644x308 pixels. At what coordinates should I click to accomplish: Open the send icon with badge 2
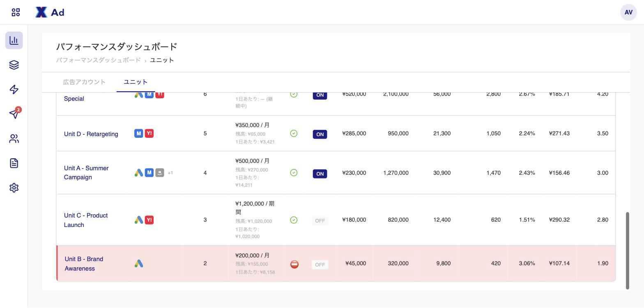click(x=14, y=114)
